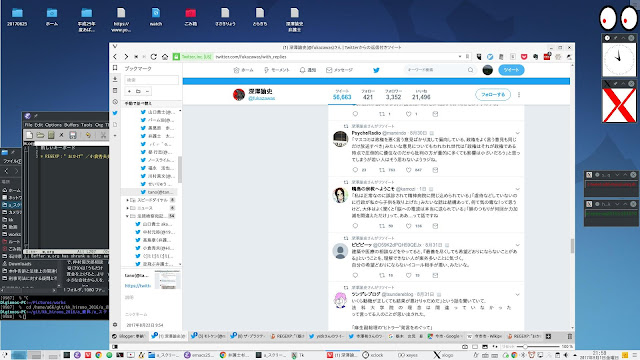Open Emacs File menu
Image resolution: width=640 pixels, height=360 pixels.
[x=28, y=125]
